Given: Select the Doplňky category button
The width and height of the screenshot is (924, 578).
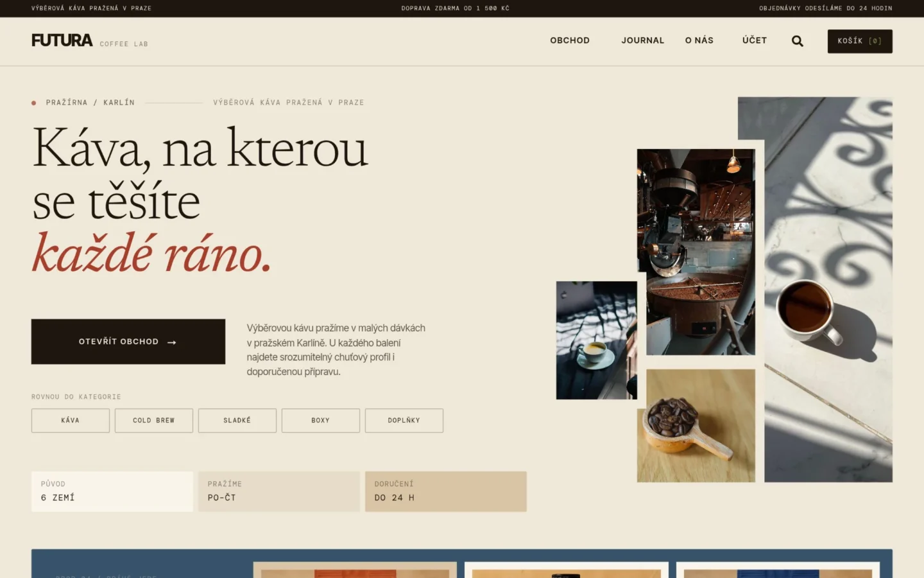Looking at the screenshot, I should pyautogui.click(x=404, y=421).
